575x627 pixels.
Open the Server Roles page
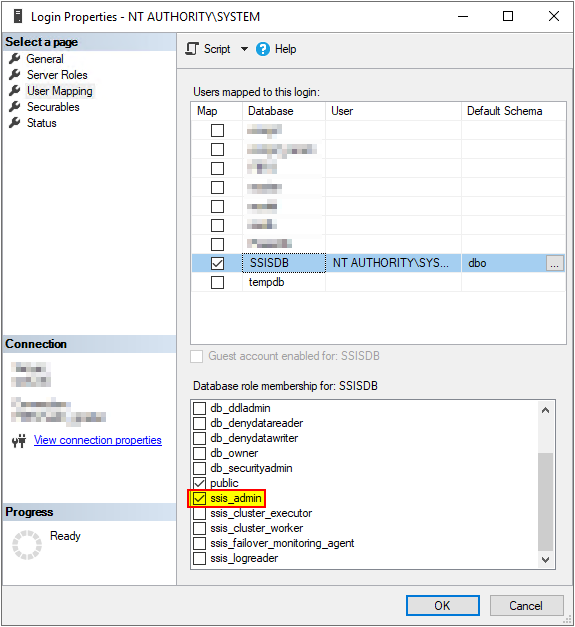click(57, 75)
